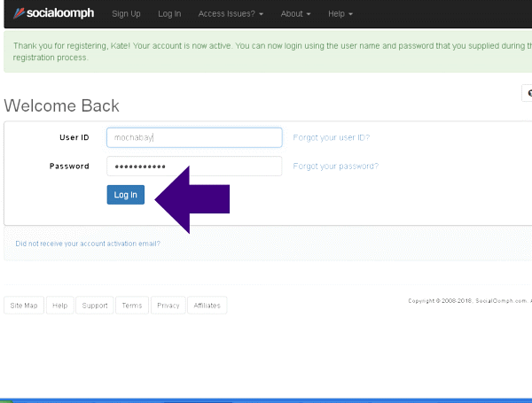The height and width of the screenshot is (403, 532).
Task: Click the Help button in the footer
Action: pyautogui.click(x=59, y=306)
